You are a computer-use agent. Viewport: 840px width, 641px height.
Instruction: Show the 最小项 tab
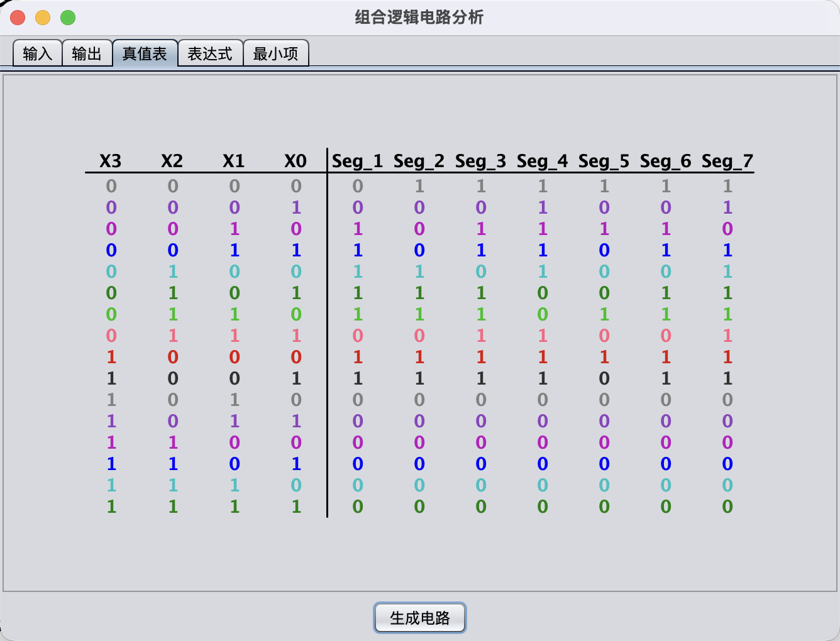click(x=275, y=53)
